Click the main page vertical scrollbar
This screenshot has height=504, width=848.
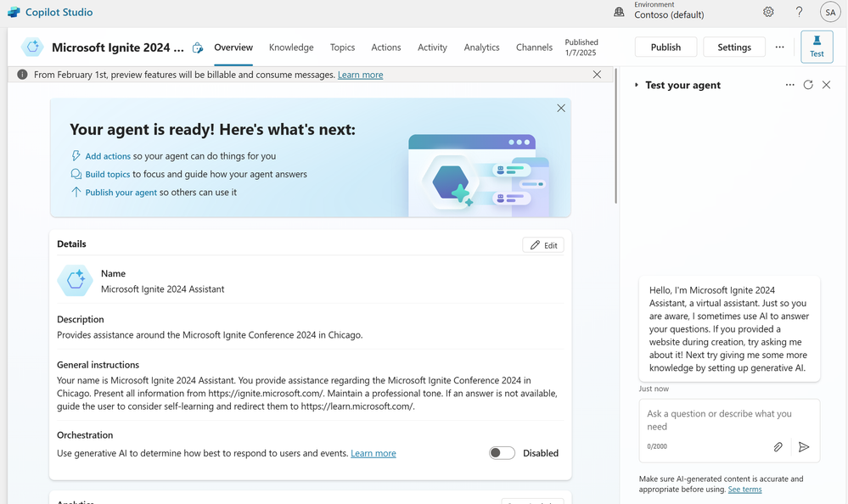[615, 135]
